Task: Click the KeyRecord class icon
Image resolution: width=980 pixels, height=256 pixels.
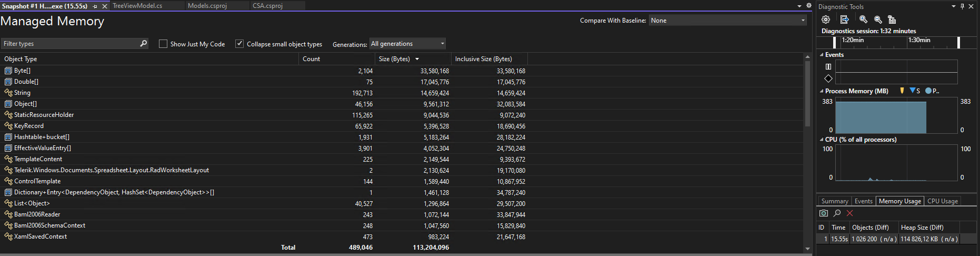Action: [x=8, y=126]
